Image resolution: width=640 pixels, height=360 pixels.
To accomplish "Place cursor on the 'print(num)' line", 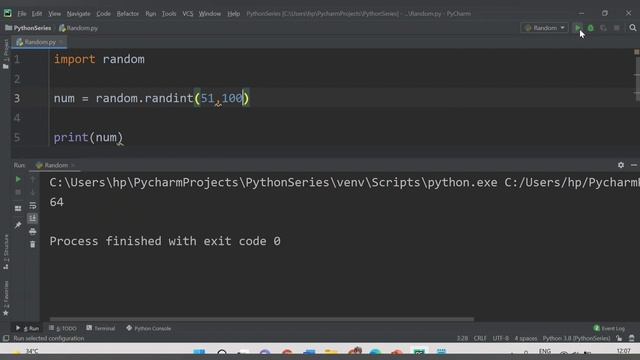I will click(88, 138).
